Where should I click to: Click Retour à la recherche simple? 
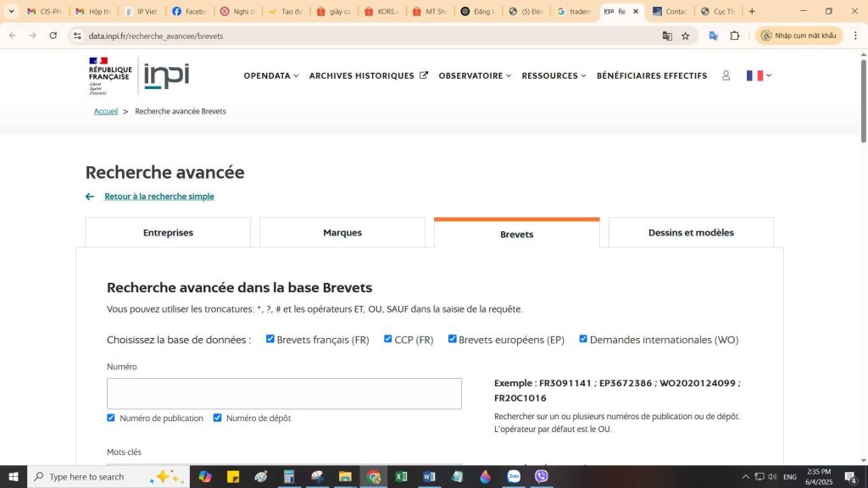coord(159,197)
